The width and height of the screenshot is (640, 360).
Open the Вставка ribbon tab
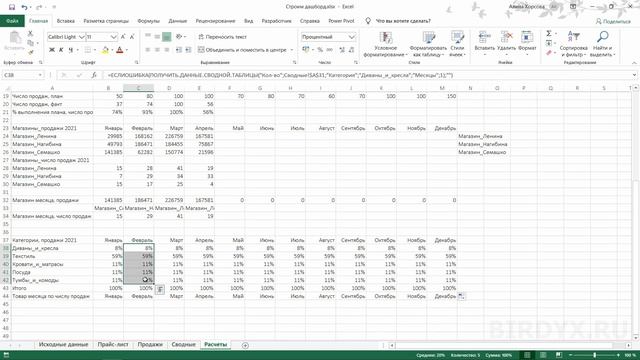point(66,21)
